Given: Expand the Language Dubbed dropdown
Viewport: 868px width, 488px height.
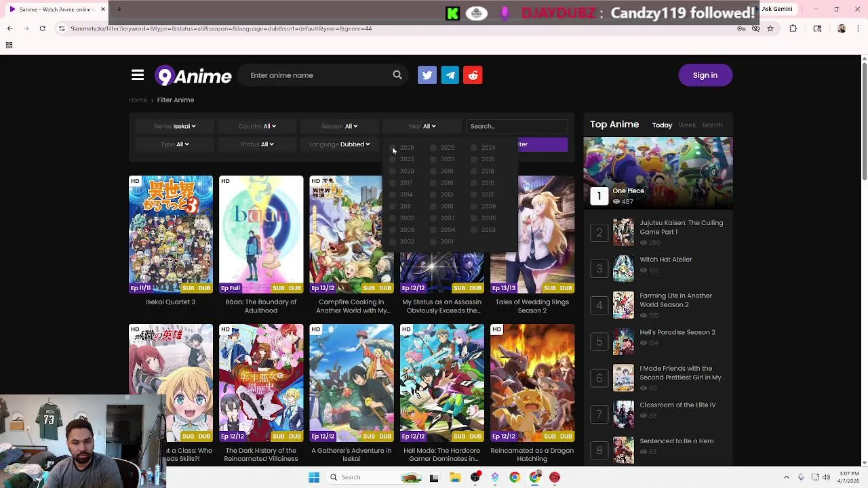Looking at the screenshot, I should click(339, 144).
